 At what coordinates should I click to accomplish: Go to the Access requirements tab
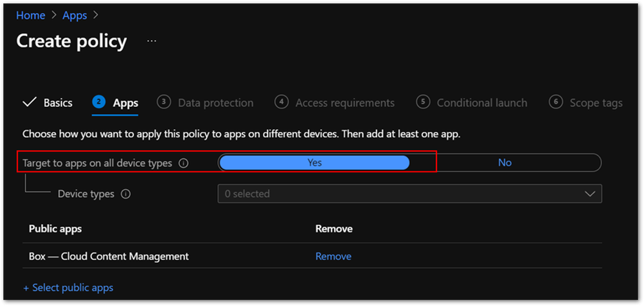(345, 103)
